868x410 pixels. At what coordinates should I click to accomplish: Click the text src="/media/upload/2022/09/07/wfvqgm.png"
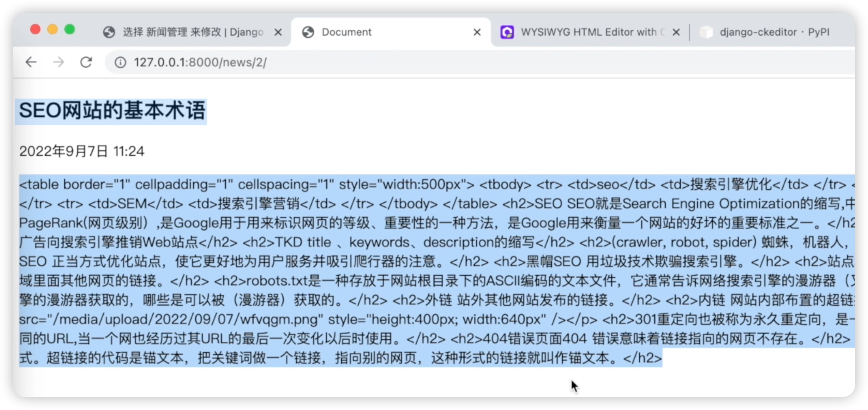pos(171,319)
